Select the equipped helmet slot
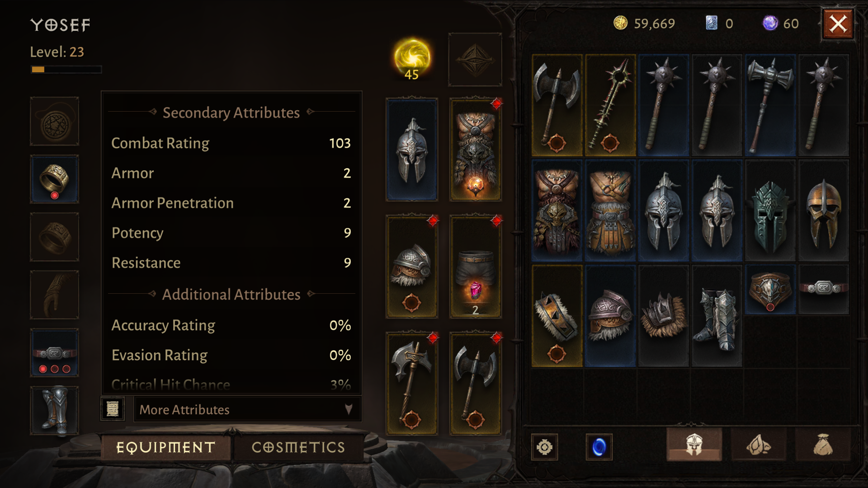The image size is (868, 488). pyautogui.click(x=411, y=150)
